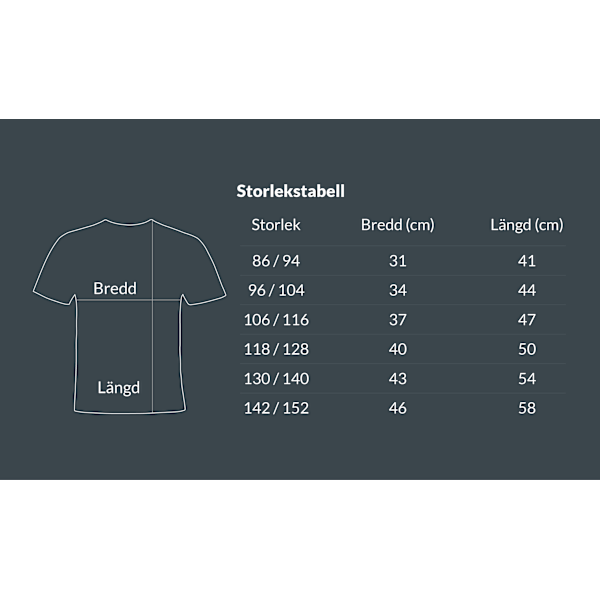The width and height of the screenshot is (600, 600).
Task: Click the Längd label on the shirt
Action: (118, 388)
